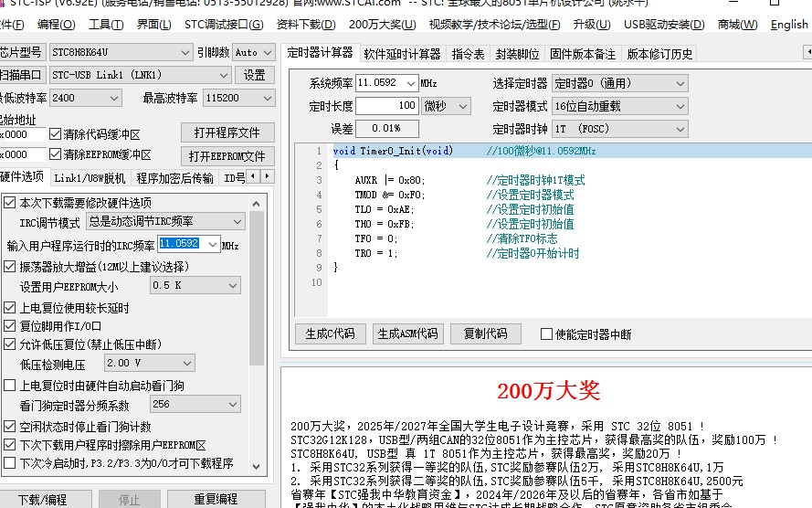
Task: Open maximum baud rate 115200 dropdown
Action: (x=238, y=98)
